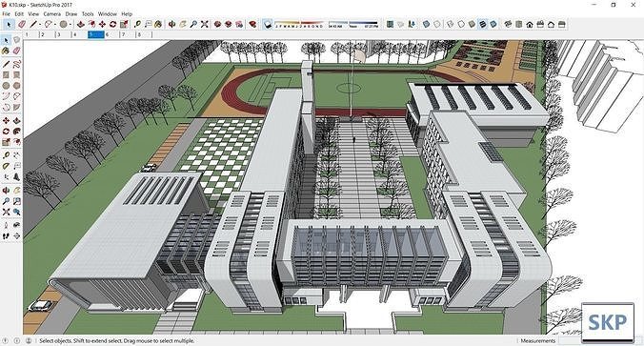Enable Wireframe face style

451,25
